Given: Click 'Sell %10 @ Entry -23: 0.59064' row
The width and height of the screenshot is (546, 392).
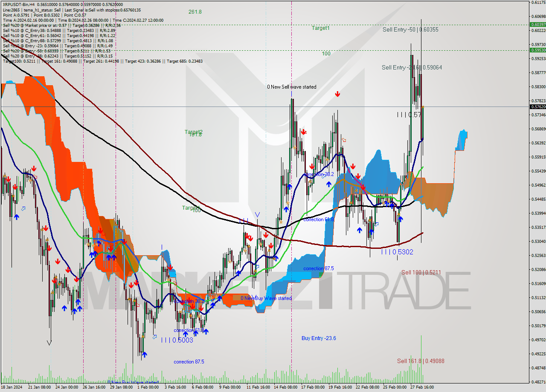Looking at the screenshot, I should [58, 46].
